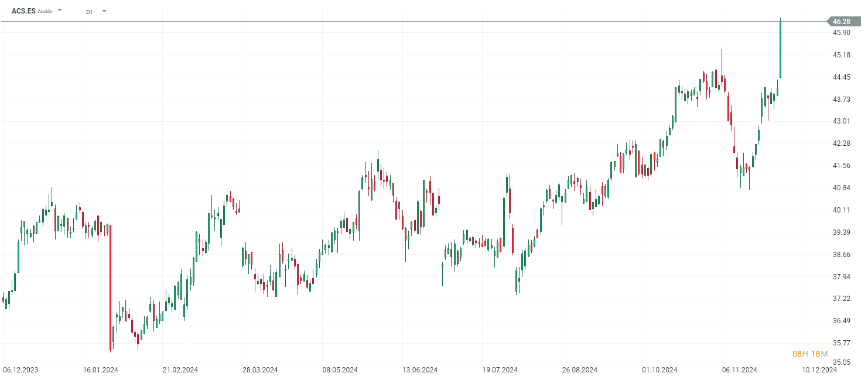Click the 35.05 price axis label
The image size is (868, 380).
842,363
